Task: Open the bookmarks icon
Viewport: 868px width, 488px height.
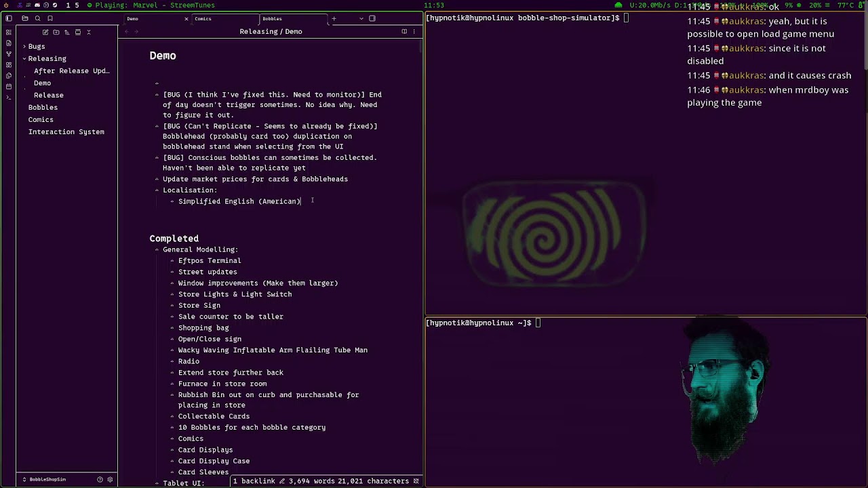Action: pos(50,18)
